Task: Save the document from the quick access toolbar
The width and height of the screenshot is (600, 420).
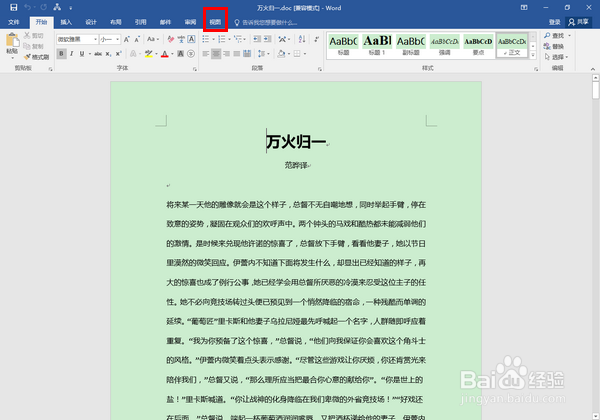Action: click(x=14, y=7)
